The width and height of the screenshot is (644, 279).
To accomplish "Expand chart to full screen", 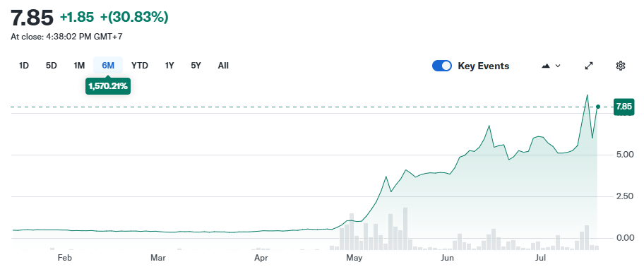I will [589, 66].
